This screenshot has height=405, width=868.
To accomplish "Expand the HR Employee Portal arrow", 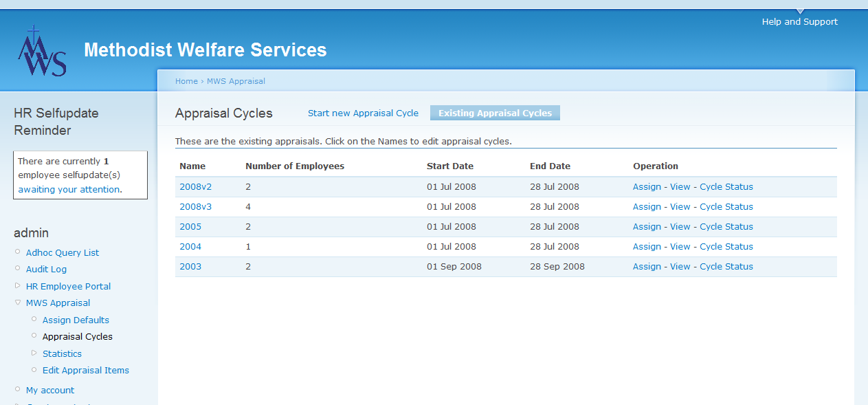I will [x=18, y=285].
